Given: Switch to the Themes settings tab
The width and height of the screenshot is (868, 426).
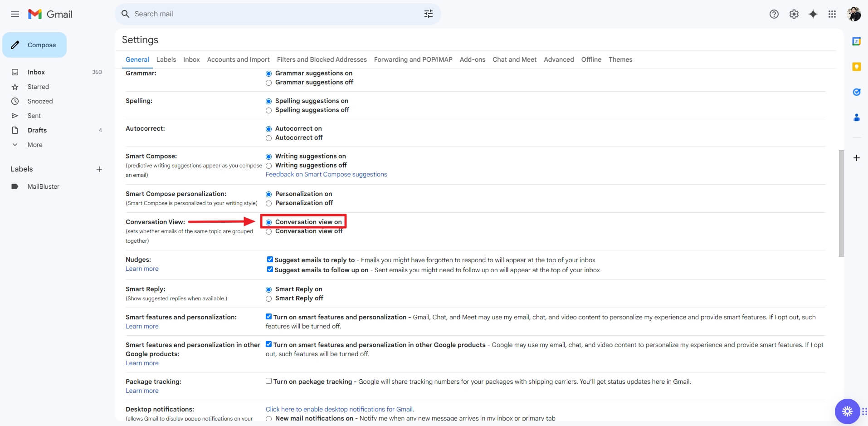Looking at the screenshot, I should click(x=620, y=59).
